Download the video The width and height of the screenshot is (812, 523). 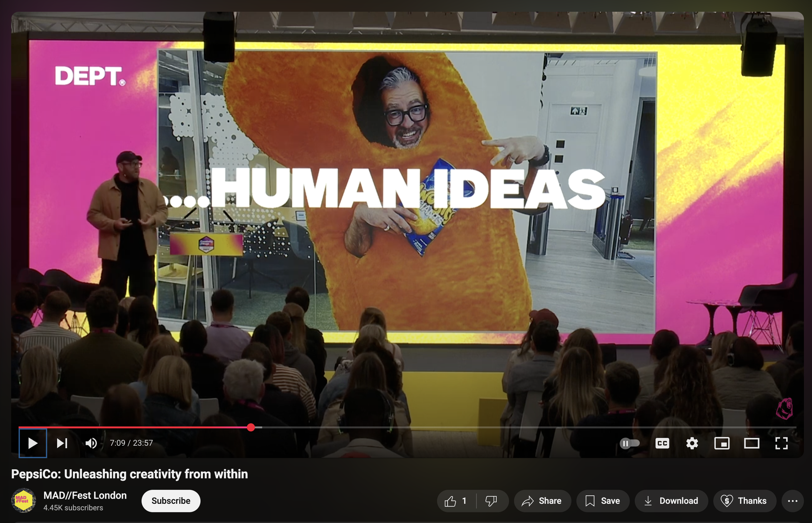point(671,501)
